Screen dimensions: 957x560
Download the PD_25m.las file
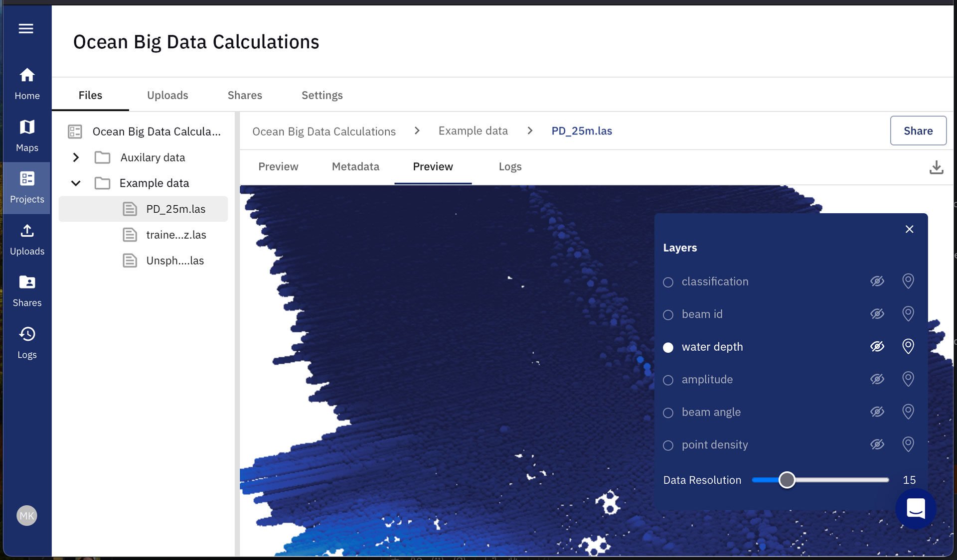[936, 167]
